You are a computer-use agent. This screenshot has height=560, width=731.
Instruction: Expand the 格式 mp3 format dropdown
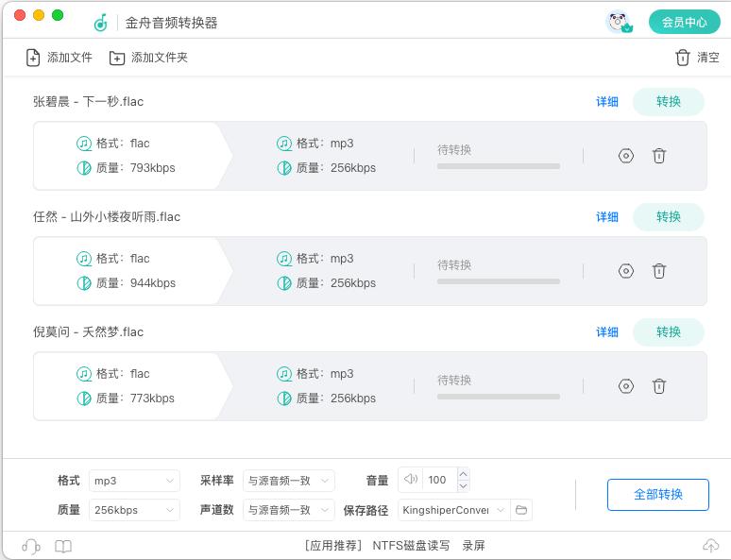click(x=134, y=481)
